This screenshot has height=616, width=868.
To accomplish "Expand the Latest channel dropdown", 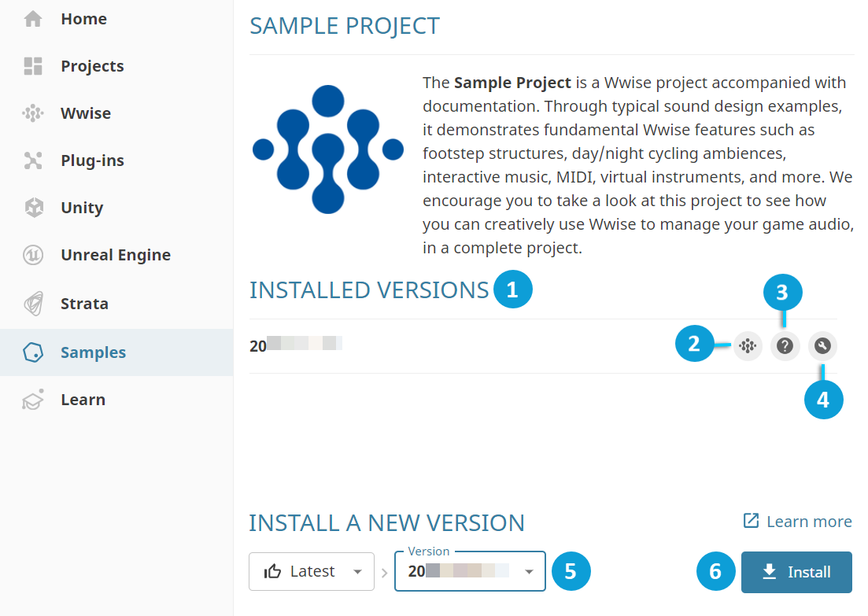I will click(311, 571).
